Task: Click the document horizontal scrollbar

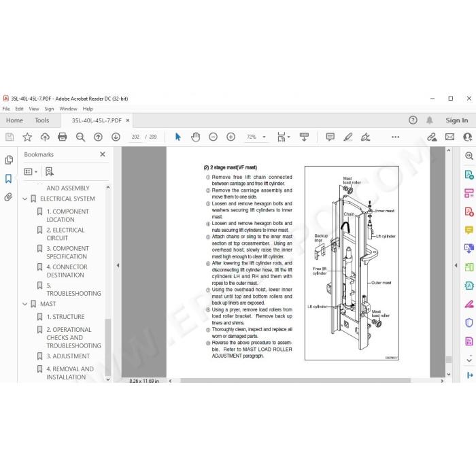Action: tap(295, 381)
